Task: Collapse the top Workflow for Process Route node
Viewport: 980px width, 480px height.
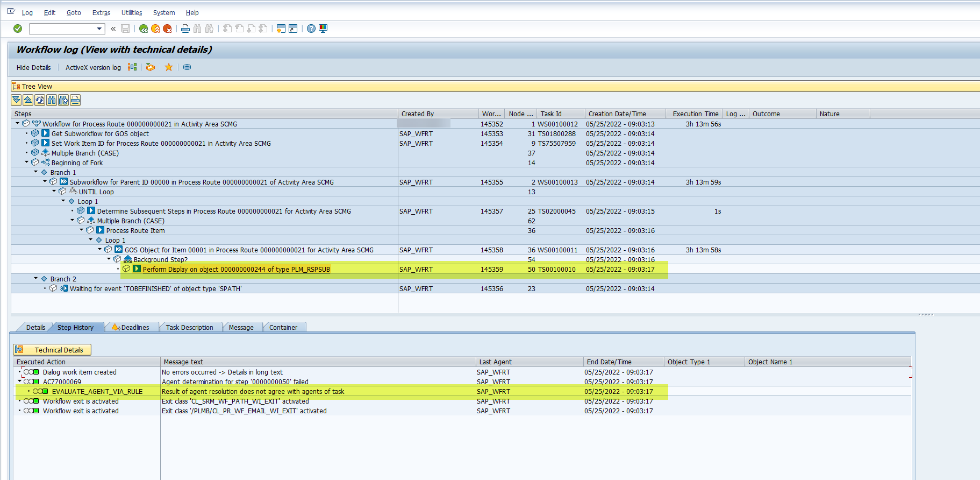Action: tap(18, 124)
